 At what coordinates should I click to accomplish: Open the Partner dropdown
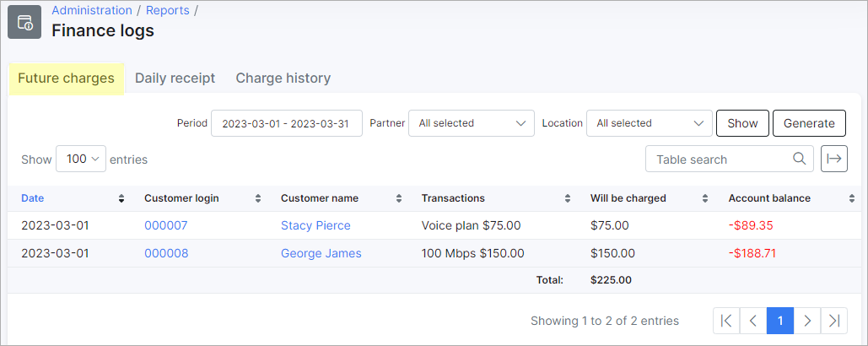471,123
